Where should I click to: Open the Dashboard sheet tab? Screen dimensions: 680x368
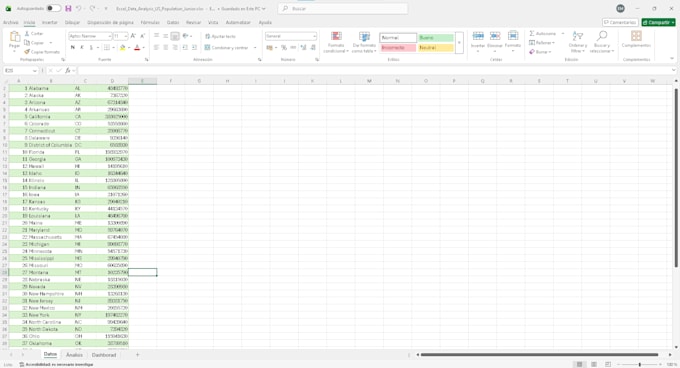104,355
